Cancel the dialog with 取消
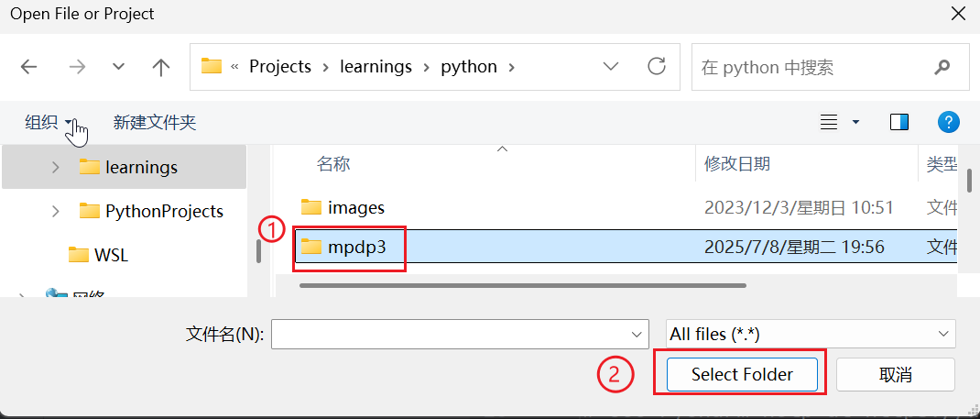980x419 pixels. [x=895, y=374]
